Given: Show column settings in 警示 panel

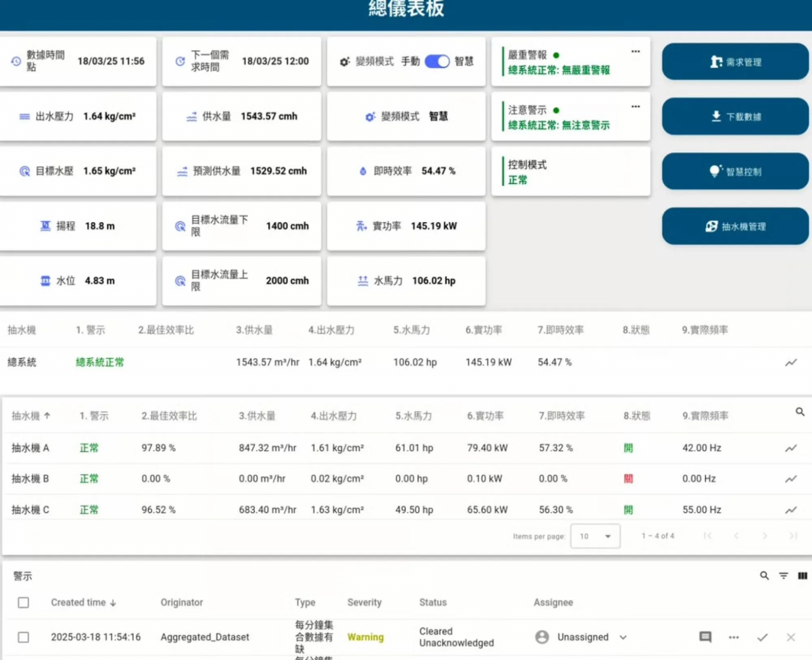Looking at the screenshot, I should pyautogui.click(x=802, y=576).
